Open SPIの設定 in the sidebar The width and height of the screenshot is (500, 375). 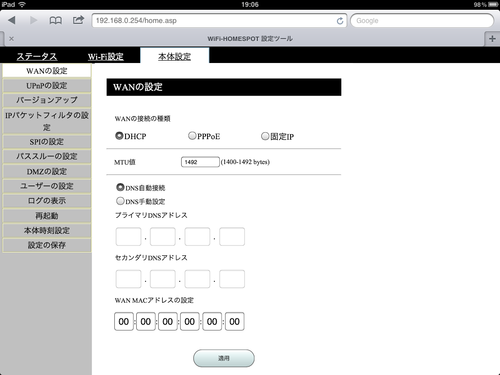click(x=47, y=142)
